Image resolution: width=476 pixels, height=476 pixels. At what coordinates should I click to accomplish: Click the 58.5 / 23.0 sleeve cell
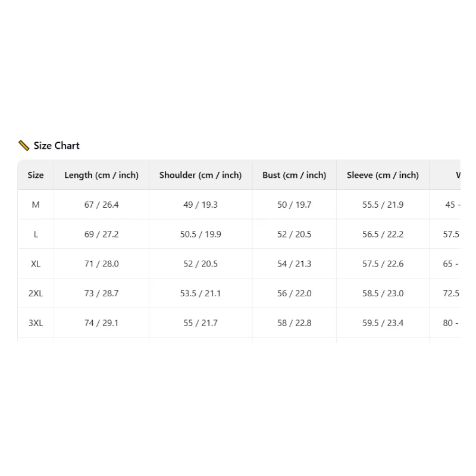click(383, 293)
